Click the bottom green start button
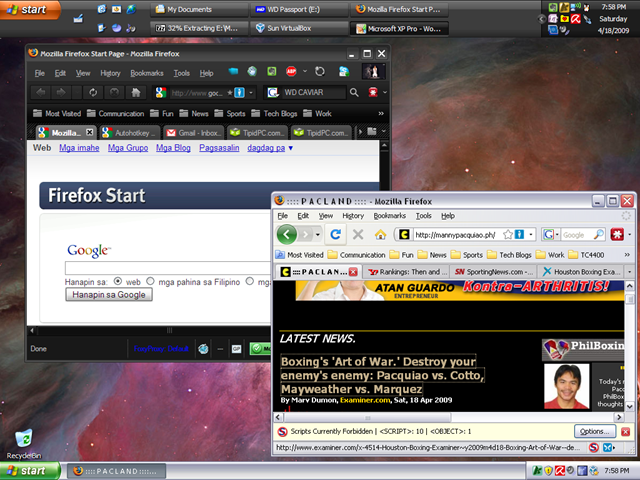Screen dimensions: 640x480 coord(30,471)
